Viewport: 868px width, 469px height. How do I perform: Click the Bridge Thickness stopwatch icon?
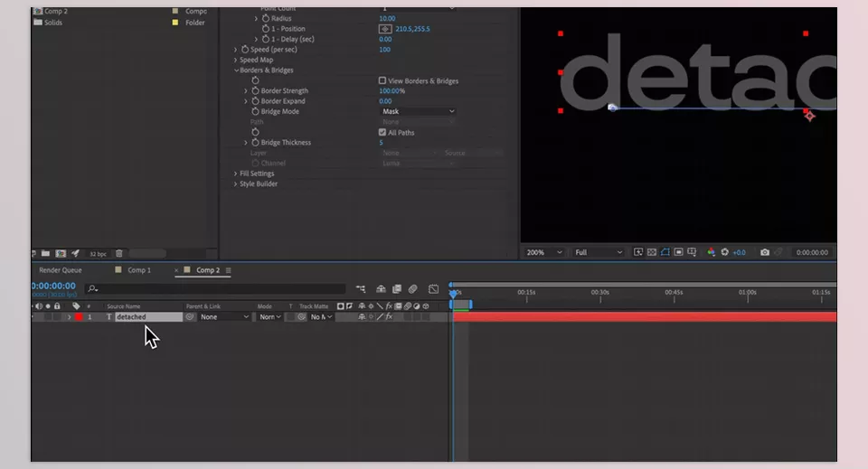coord(255,142)
